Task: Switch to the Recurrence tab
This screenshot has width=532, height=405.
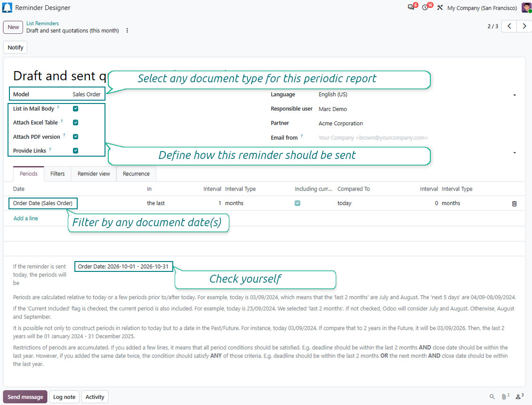Action: [136, 174]
